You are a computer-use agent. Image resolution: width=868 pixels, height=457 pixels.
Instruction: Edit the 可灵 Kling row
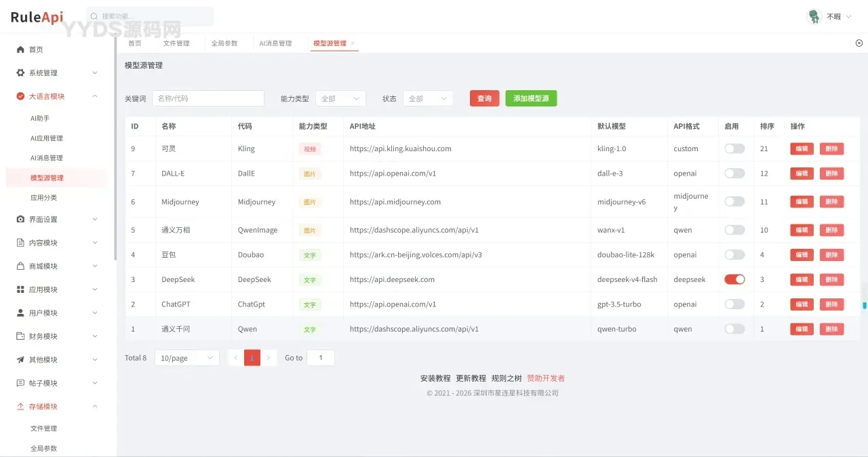[802, 148]
